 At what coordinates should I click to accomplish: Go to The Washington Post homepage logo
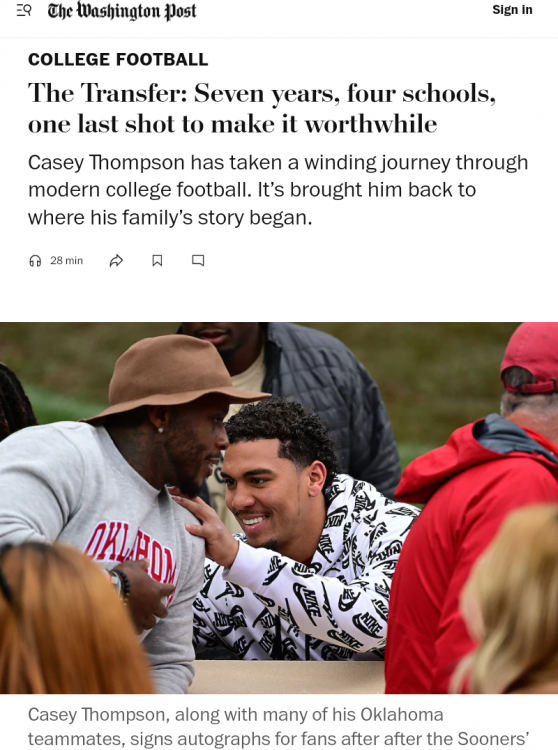click(121, 11)
